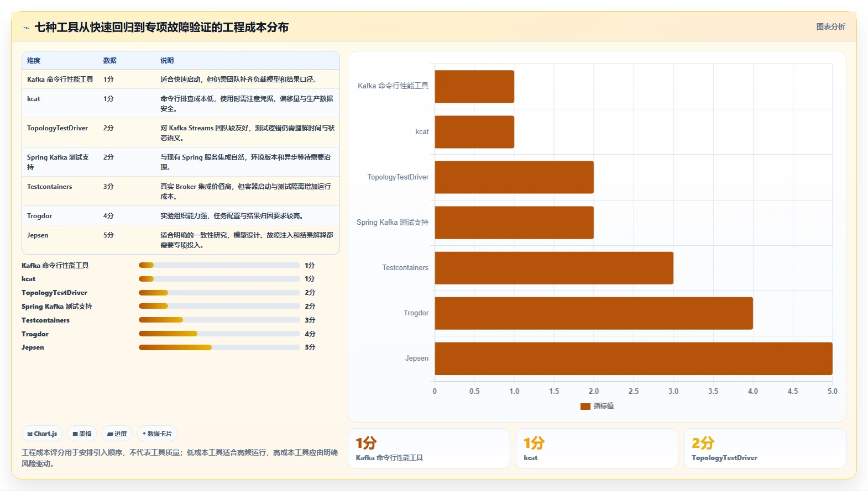Screen dimensions: 868x491
Task: Click the Testcontainers table row name
Action: click(x=50, y=187)
